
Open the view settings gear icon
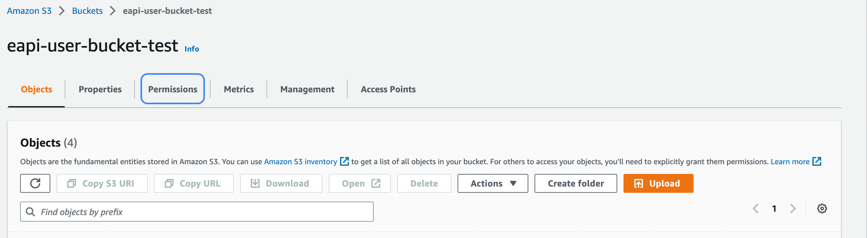point(822,208)
